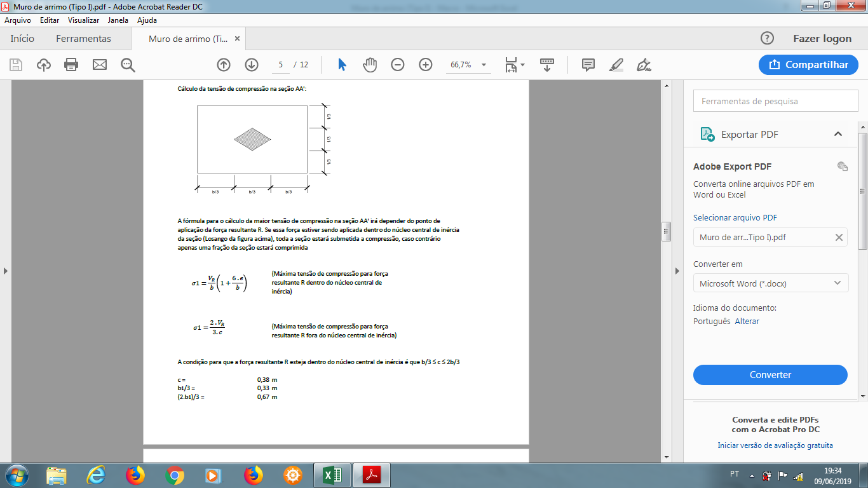Add a comment with the speech bubble icon

coord(588,65)
